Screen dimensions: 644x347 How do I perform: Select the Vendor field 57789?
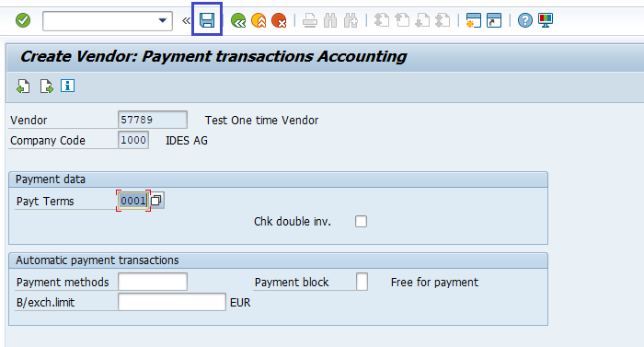click(x=153, y=120)
